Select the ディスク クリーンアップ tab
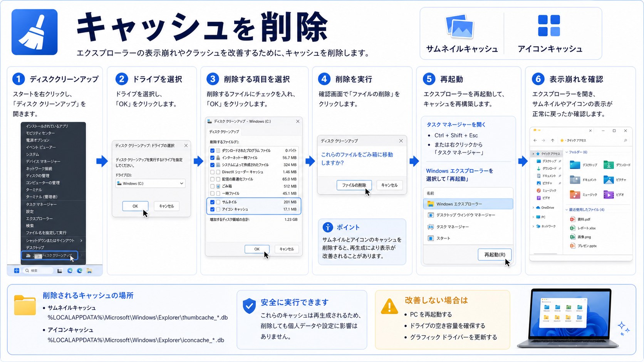 click(x=224, y=132)
